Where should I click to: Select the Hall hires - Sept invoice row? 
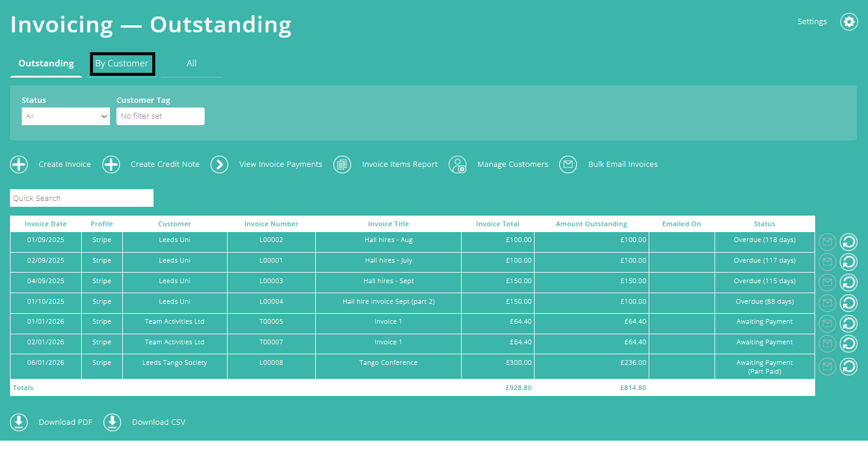click(388, 281)
